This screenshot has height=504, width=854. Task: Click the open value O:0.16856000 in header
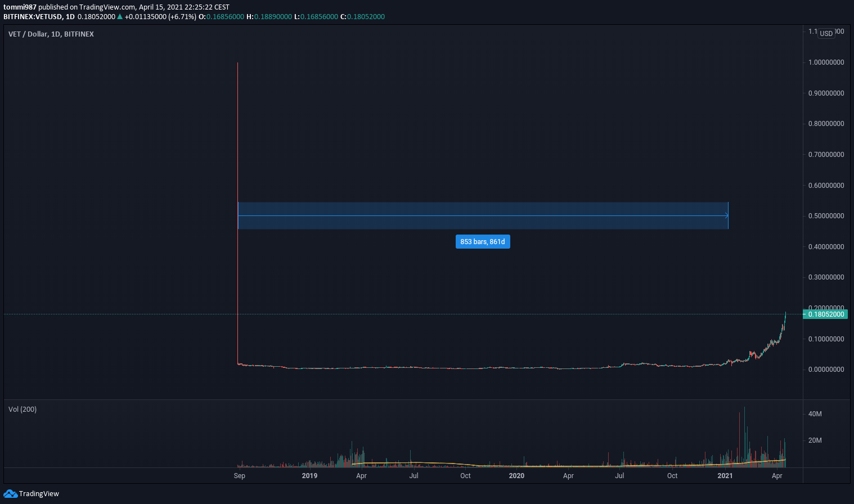coord(222,17)
